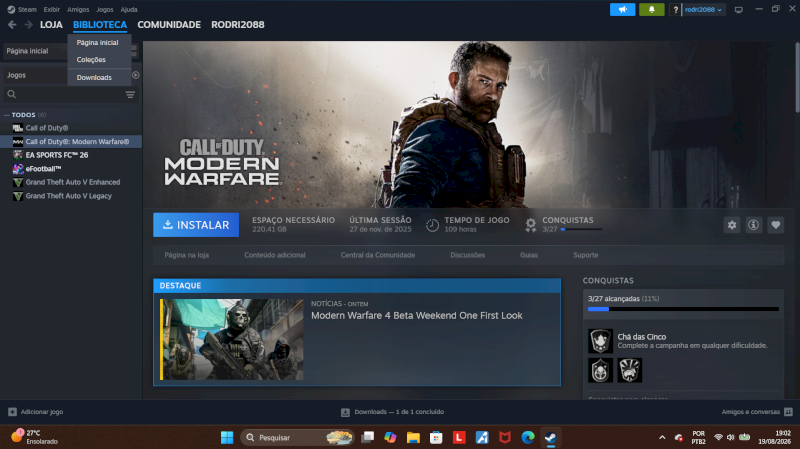Switch to Big Picture mode monitor icon
Screen dimensions: 800x449
738,10
